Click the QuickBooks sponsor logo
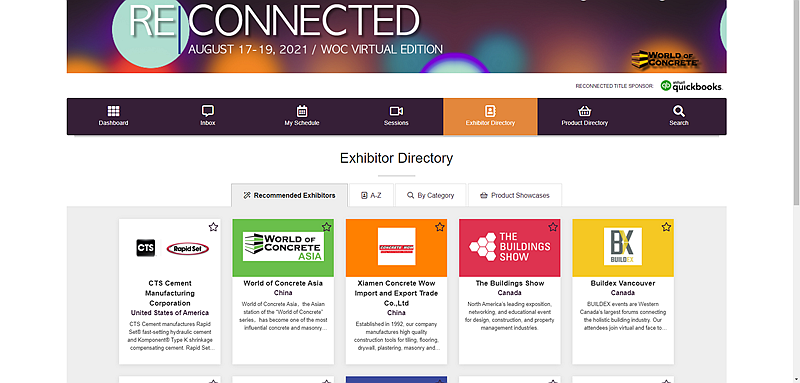This screenshot has height=383, width=800. point(692,86)
